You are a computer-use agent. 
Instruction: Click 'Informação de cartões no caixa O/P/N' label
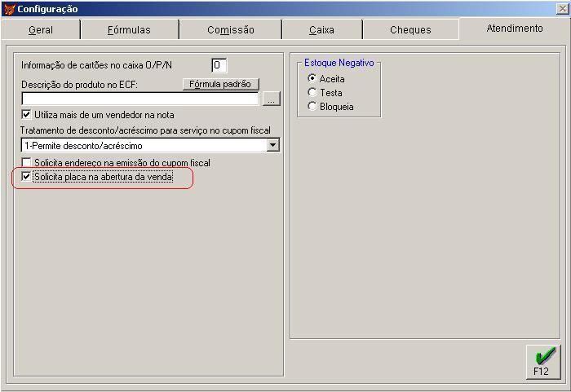pos(96,65)
